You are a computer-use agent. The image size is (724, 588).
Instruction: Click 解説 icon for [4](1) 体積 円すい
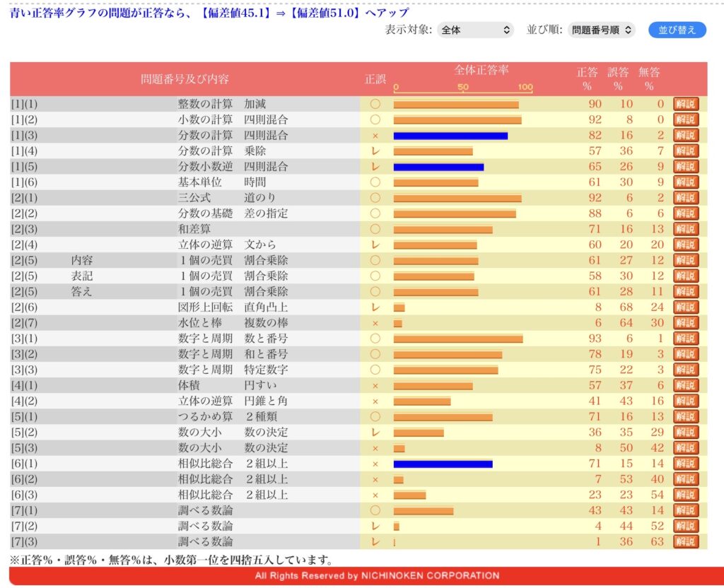tap(685, 385)
